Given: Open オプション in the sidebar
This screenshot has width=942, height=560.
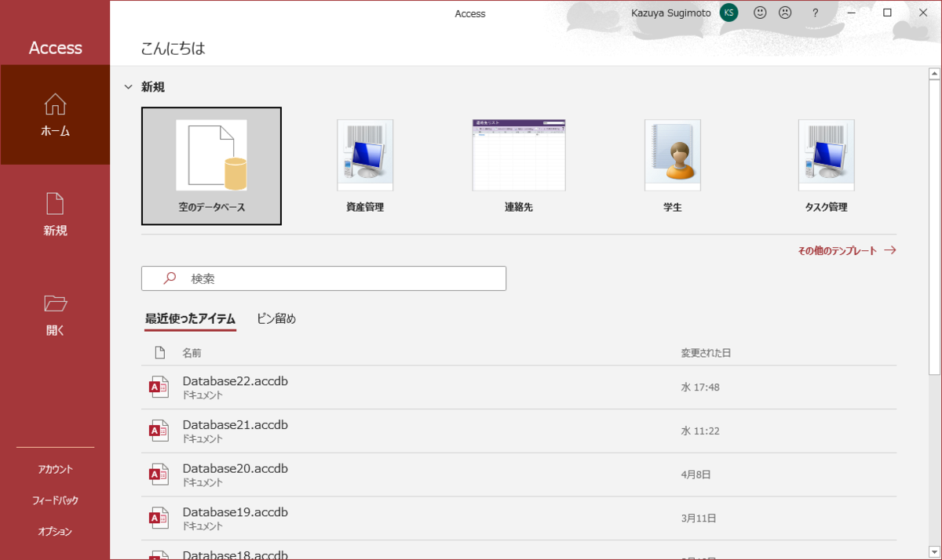Looking at the screenshot, I should (55, 532).
